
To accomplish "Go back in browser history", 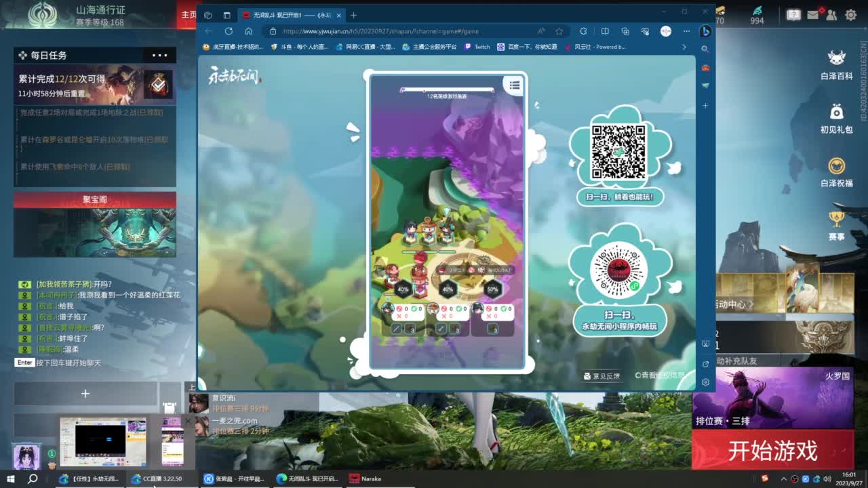I will coord(208,31).
